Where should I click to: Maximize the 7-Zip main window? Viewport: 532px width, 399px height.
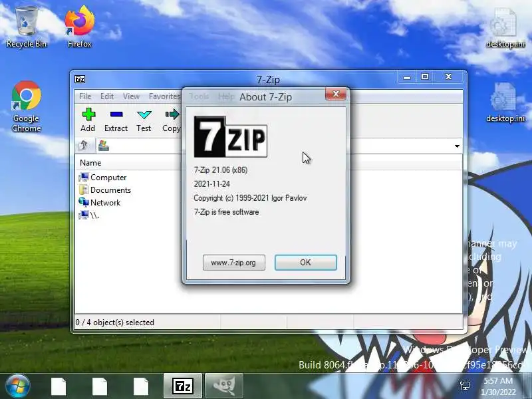tap(425, 76)
